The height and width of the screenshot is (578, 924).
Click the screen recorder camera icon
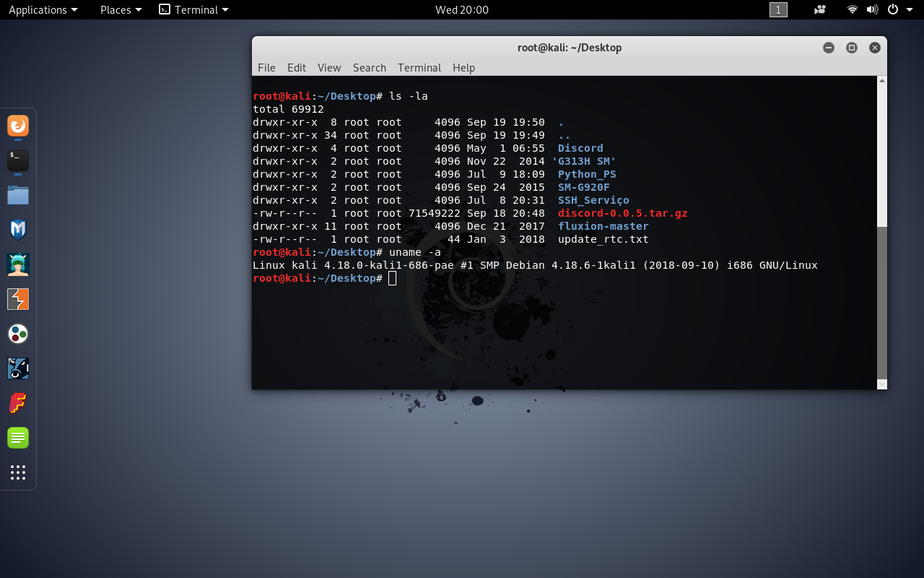pyautogui.click(x=819, y=9)
